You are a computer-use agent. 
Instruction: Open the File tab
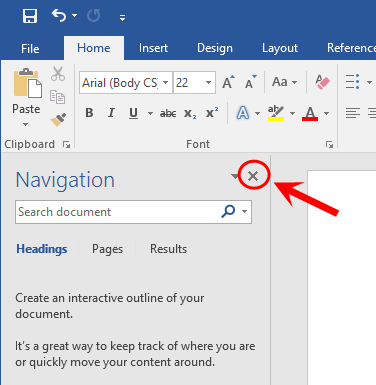pyautogui.click(x=30, y=49)
